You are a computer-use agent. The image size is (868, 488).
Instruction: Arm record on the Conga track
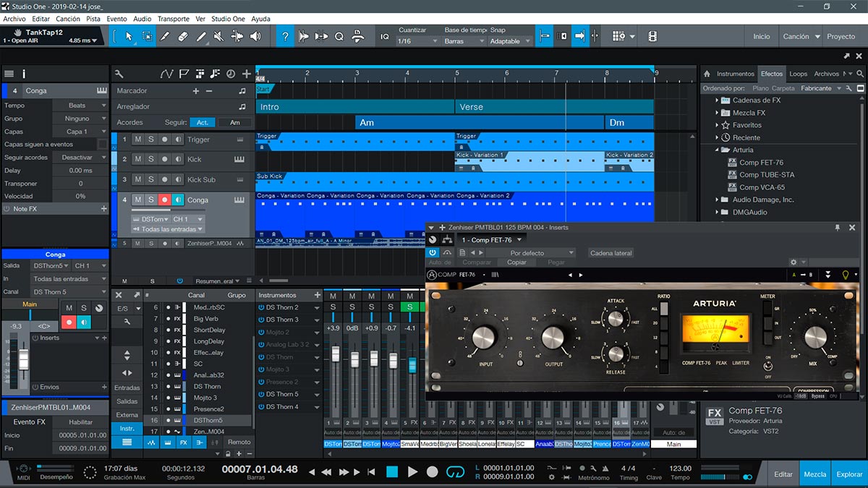tap(164, 200)
